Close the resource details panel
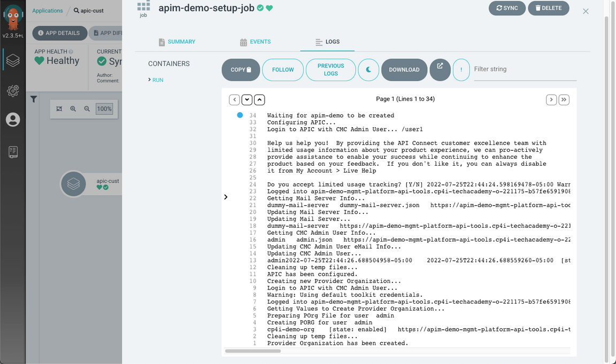616x364 pixels. 586,11
